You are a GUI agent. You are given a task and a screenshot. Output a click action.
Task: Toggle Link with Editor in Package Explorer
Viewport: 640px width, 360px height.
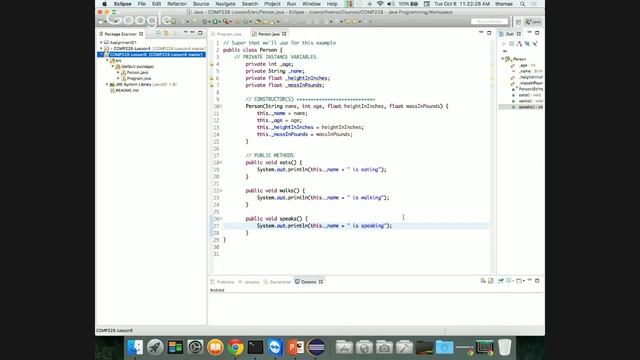[166, 33]
